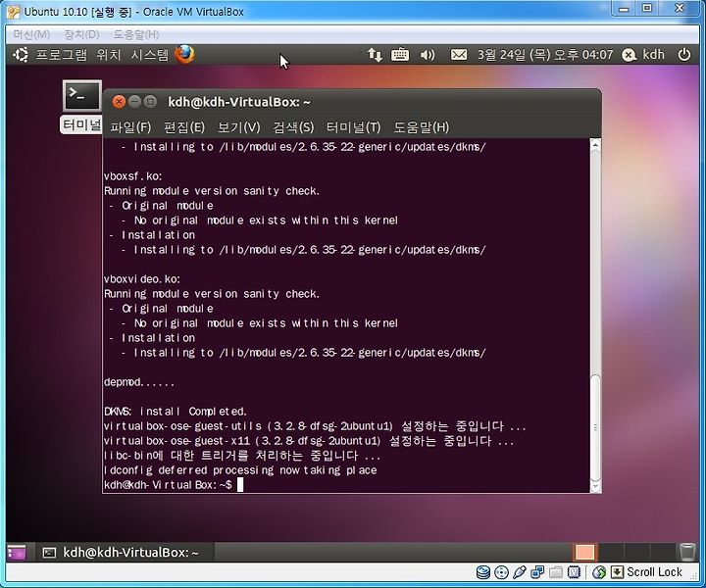Click VirtualBox virtualization CPU status icon
Screen dimensions: 706x588
point(574,572)
